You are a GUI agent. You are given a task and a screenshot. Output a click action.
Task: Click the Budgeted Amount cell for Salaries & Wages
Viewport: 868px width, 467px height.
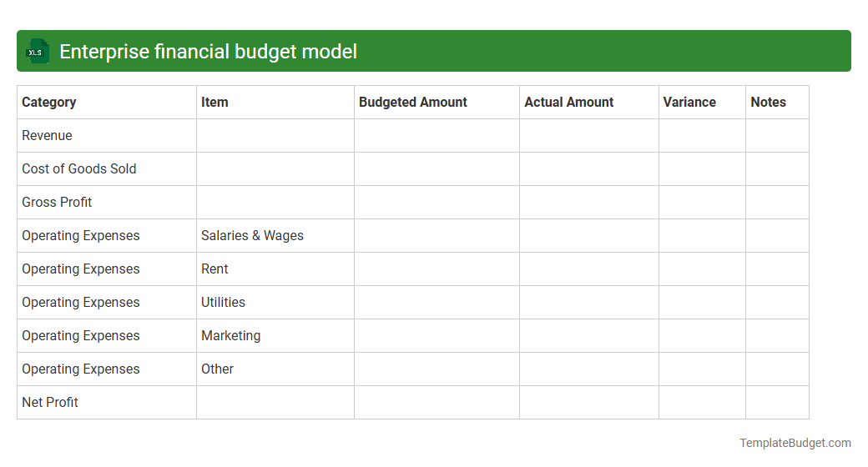tap(437, 236)
